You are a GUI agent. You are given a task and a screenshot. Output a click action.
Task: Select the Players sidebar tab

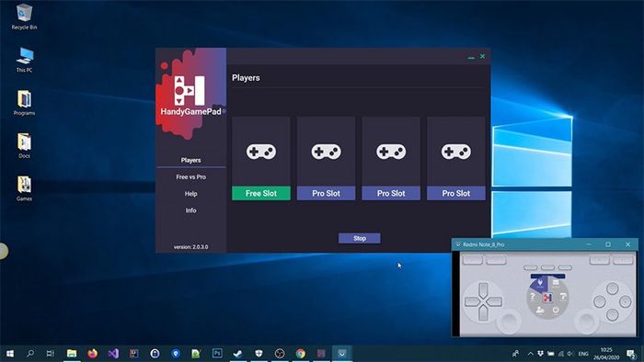(x=191, y=160)
